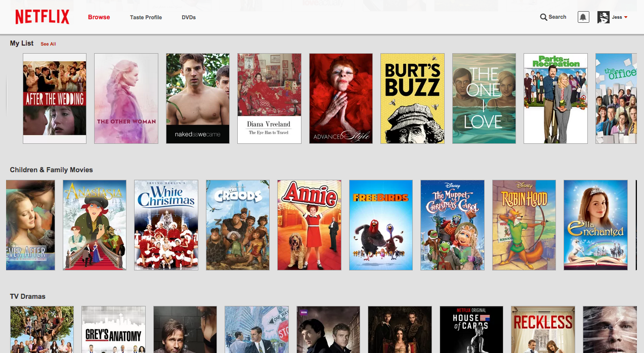Go to Taste Profile
The width and height of the screenshot is (644, 353).
146,17
